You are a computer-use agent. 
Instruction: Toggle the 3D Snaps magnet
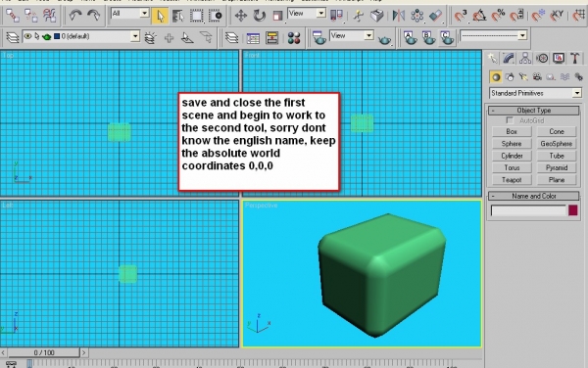(x=461, y=16)
